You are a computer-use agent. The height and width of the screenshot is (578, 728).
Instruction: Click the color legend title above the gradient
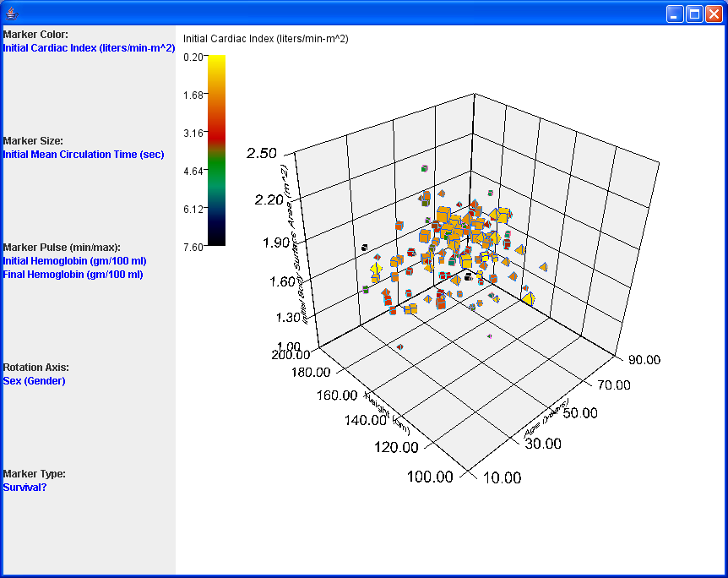click(x=265, y=39)
